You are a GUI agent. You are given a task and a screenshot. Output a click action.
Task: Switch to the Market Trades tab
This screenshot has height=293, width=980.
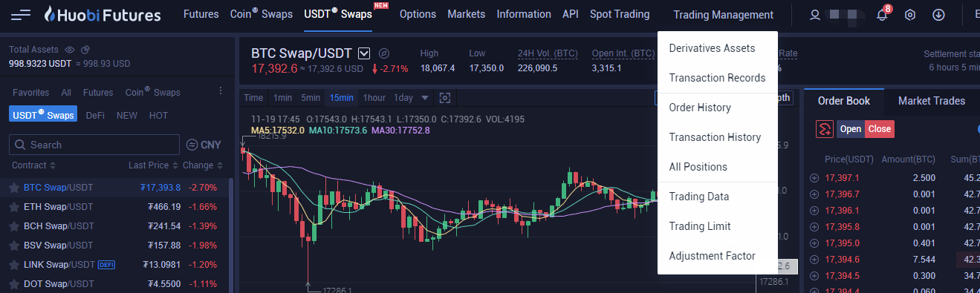932,101
